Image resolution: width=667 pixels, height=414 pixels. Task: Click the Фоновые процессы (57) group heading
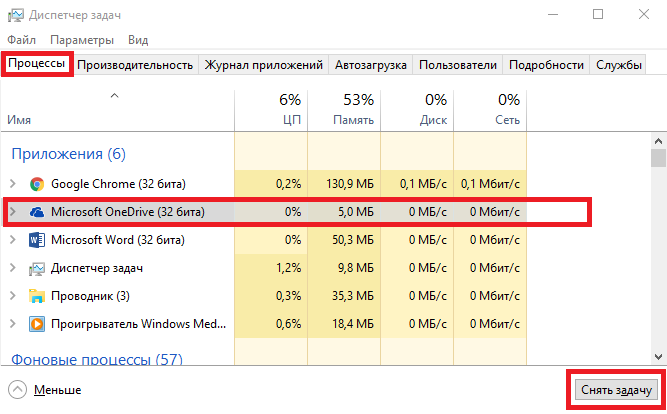97,359
